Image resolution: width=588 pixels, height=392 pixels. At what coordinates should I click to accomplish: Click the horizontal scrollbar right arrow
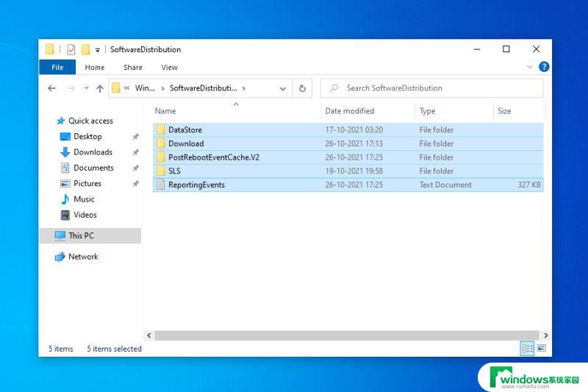pyautogui.click(x=545, y=335)
